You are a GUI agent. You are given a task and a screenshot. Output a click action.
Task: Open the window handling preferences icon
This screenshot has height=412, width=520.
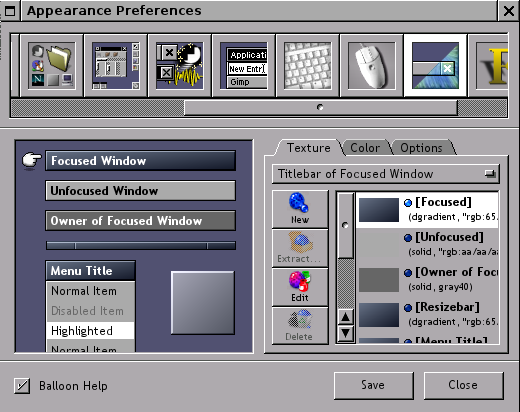pos(116,65)
